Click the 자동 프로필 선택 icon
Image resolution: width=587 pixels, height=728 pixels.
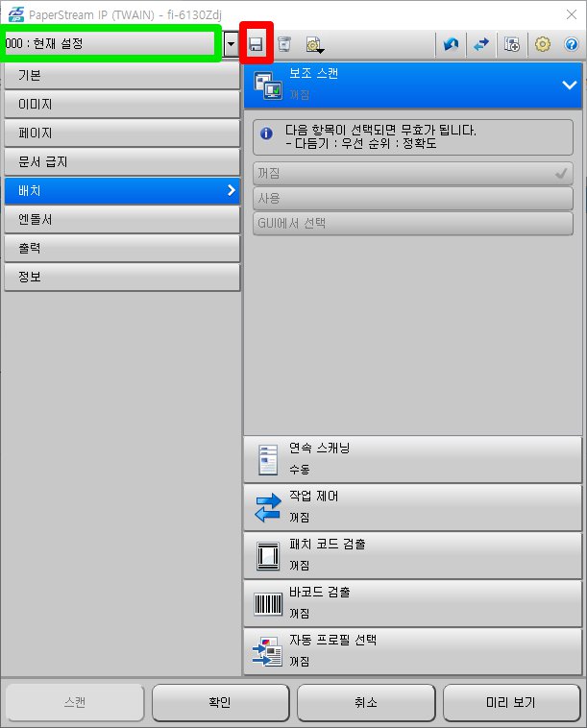coord(268,651)
